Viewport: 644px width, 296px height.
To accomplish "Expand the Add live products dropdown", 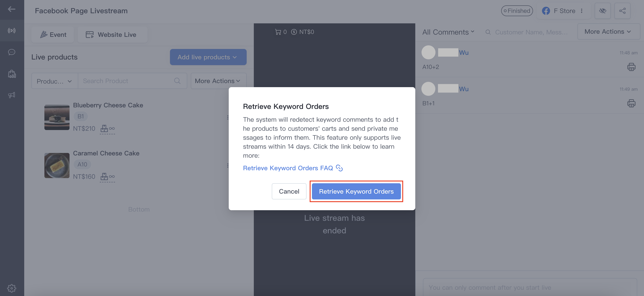I will tap(208, 57).
